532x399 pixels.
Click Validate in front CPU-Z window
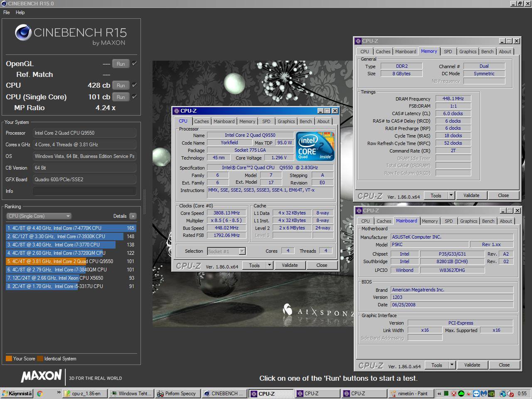click(x=290, y=265)
